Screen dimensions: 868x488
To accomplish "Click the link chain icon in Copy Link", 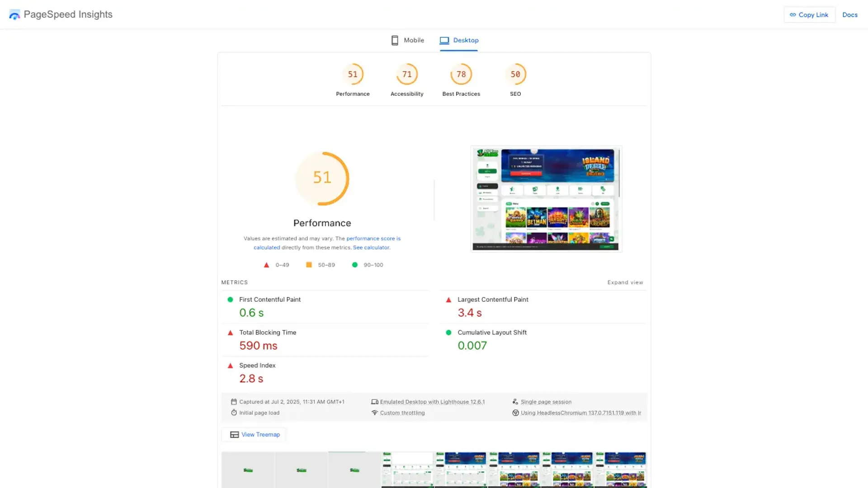I will (793, 15).
